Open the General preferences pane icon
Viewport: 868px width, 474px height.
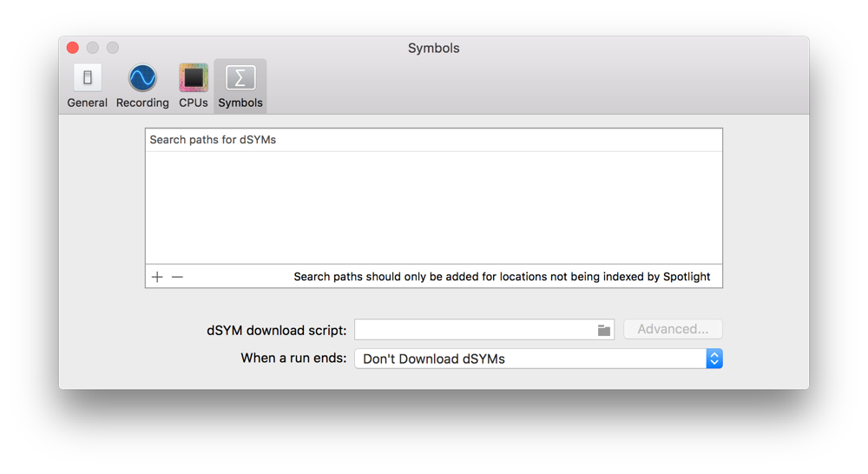pyautogui.click(x=88, y=78)
